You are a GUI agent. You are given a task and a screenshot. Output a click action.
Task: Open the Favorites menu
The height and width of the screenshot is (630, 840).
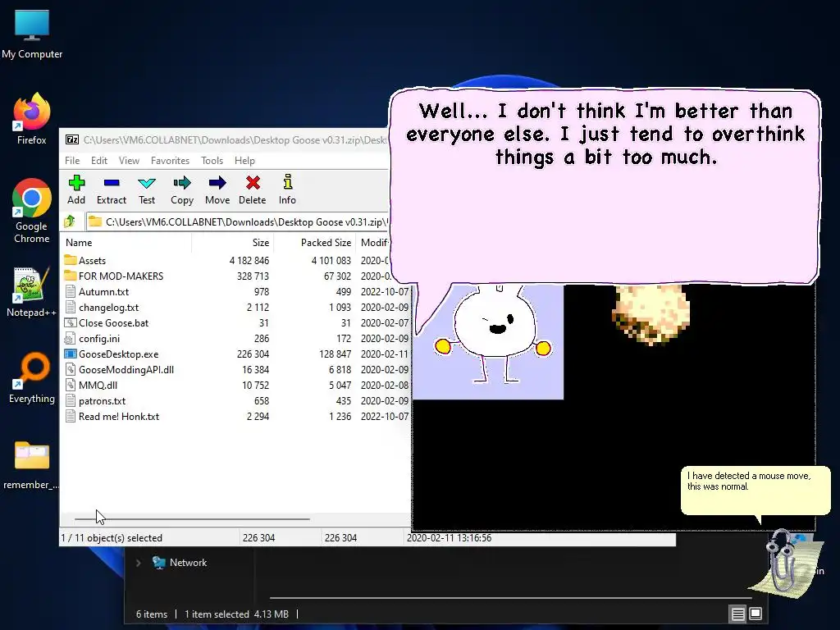171,161
